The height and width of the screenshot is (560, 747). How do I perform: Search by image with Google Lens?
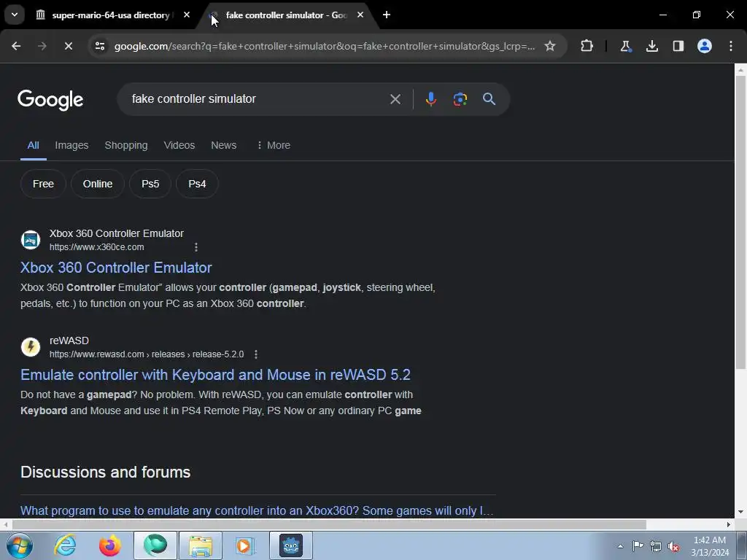tap(460, 99)
